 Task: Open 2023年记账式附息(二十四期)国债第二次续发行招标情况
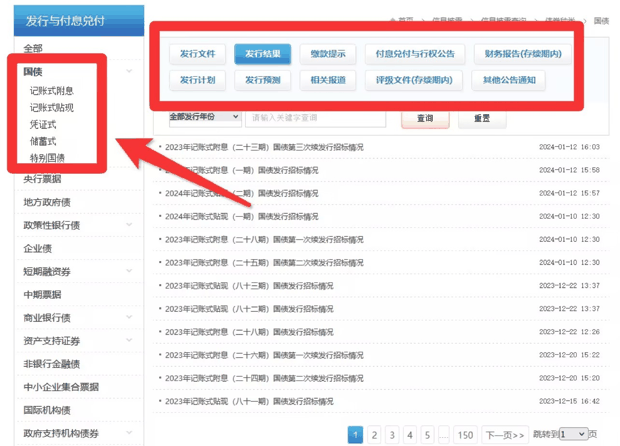[264, 378]
